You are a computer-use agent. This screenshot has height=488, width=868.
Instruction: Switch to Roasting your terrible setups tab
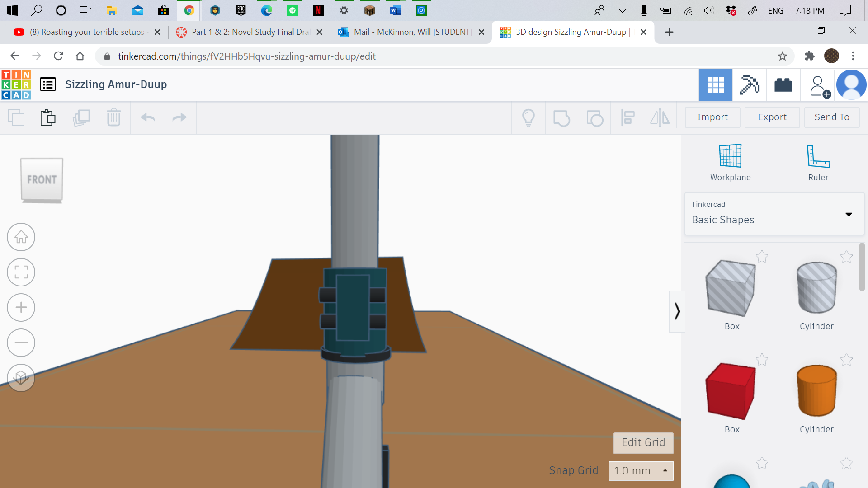point(88,32)
